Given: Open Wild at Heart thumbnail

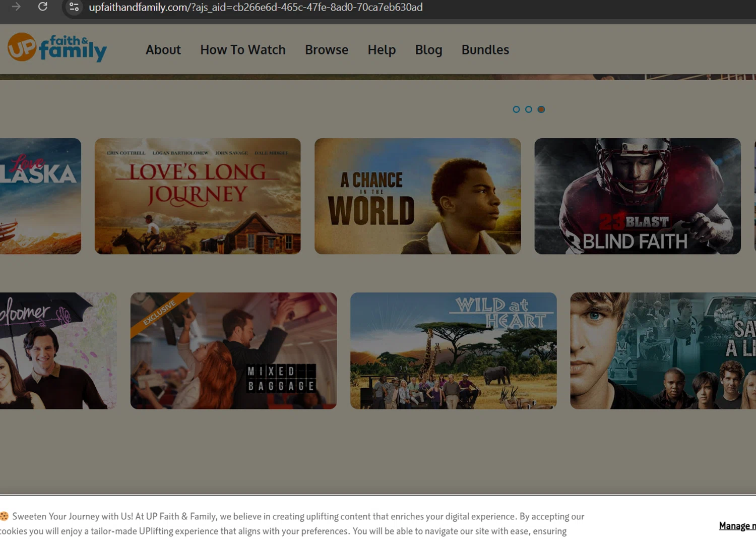Looking at the screenshot, I should coord(454,351).
